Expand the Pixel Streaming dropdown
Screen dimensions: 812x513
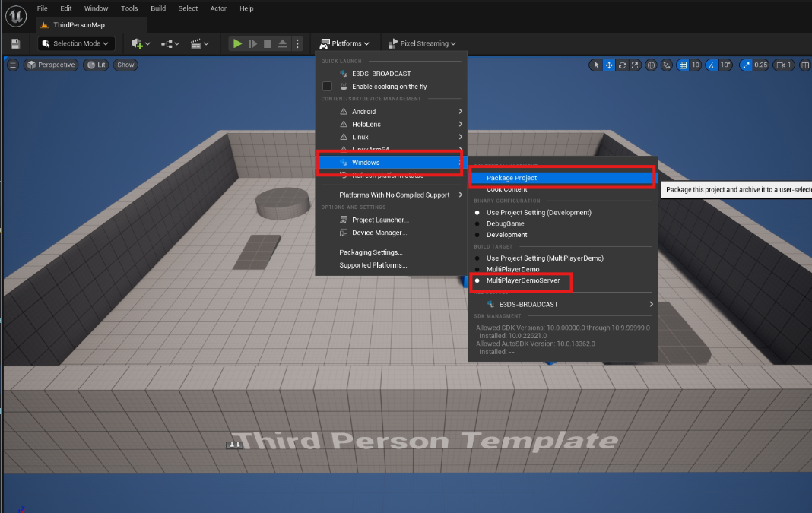[422, 44]
